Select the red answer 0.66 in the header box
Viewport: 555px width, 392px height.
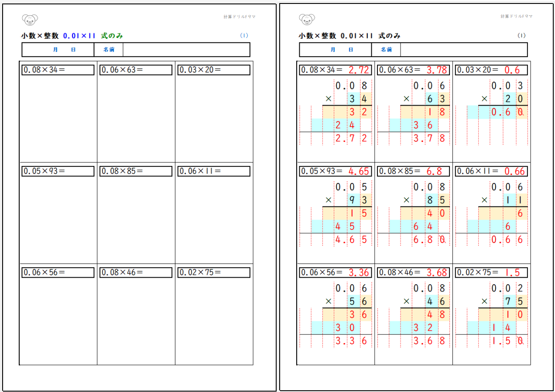pos(514,171)
